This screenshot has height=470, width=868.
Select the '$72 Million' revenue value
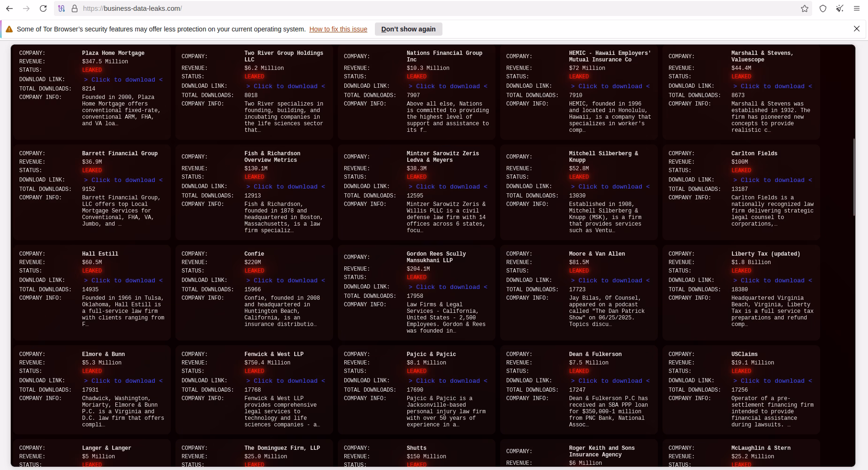tap(587, 68)
